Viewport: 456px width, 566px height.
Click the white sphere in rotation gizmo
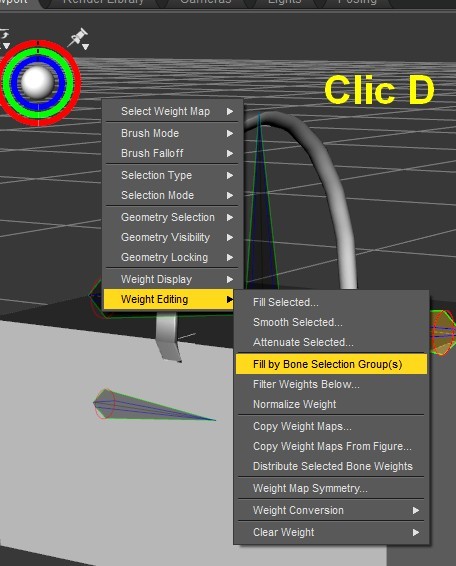[x=36, y=81]
